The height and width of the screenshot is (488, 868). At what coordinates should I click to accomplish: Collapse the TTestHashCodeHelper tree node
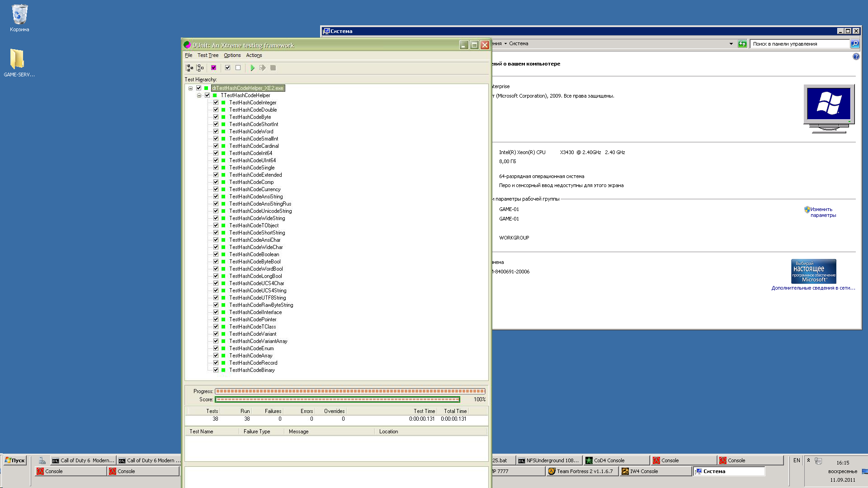(199, 95)
